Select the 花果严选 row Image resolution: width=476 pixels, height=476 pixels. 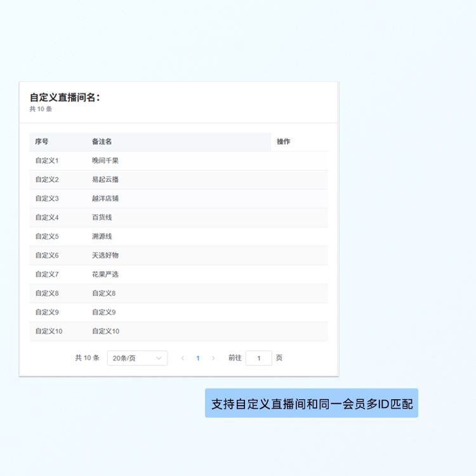click(105, 274)
